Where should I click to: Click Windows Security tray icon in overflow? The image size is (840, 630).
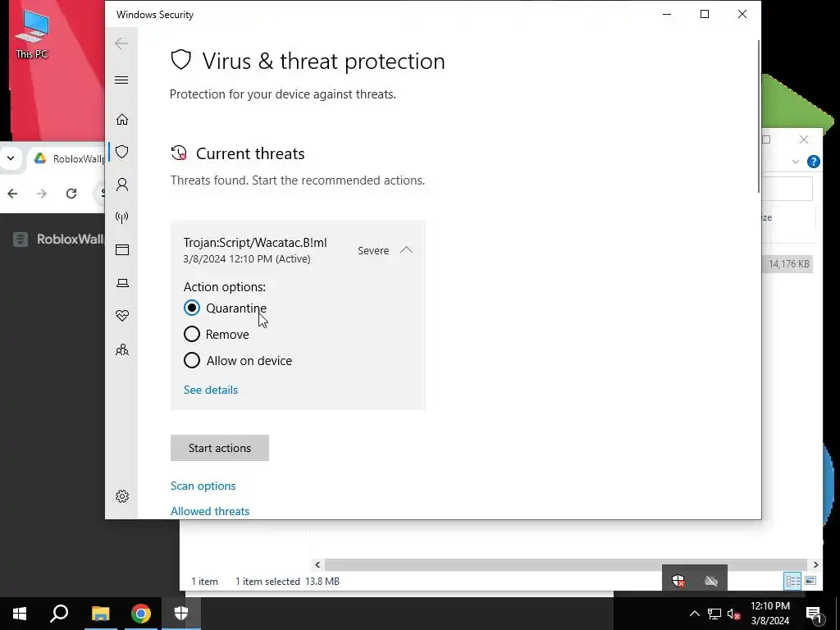[678, 580]
